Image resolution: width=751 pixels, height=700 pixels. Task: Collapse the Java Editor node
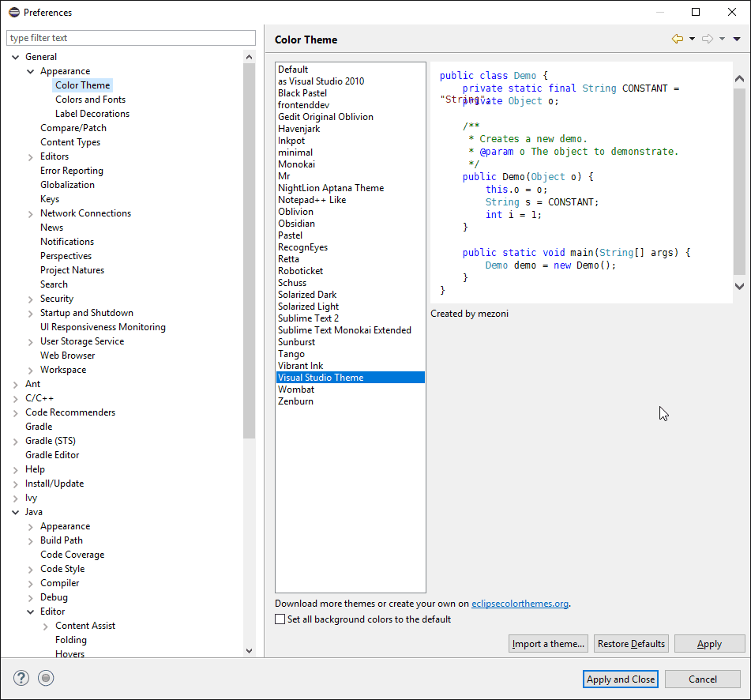click(30, 612)
